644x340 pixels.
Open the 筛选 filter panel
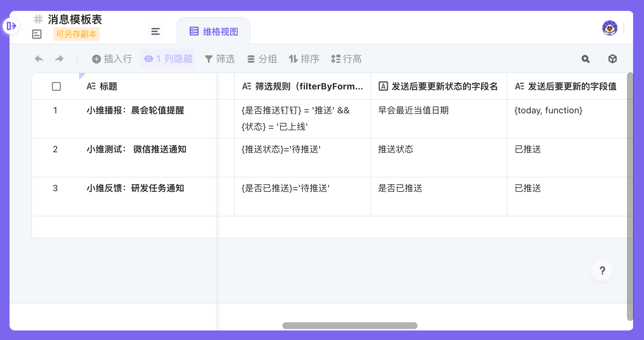click(x=220, y=59)
